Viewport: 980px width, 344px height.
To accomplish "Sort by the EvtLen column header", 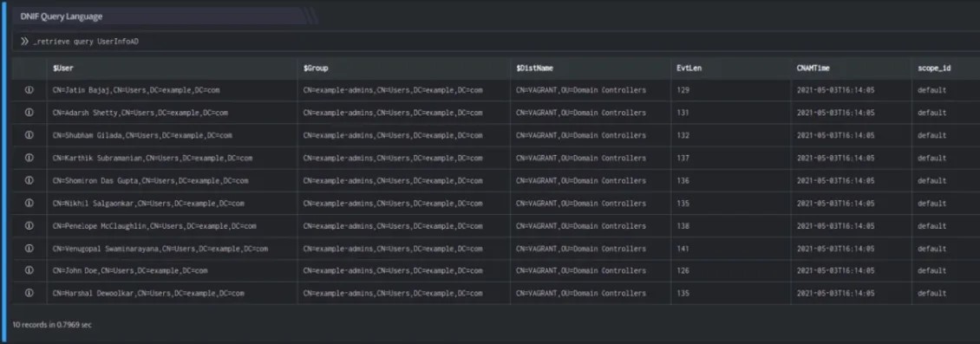I will click(730, 68).
